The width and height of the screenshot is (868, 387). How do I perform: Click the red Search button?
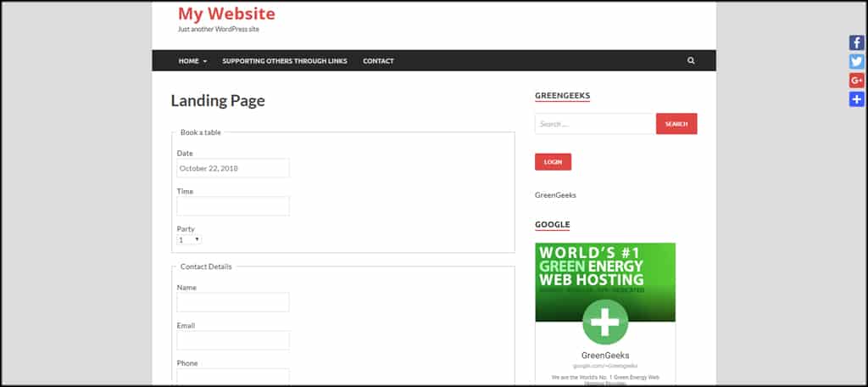[676, 124]
